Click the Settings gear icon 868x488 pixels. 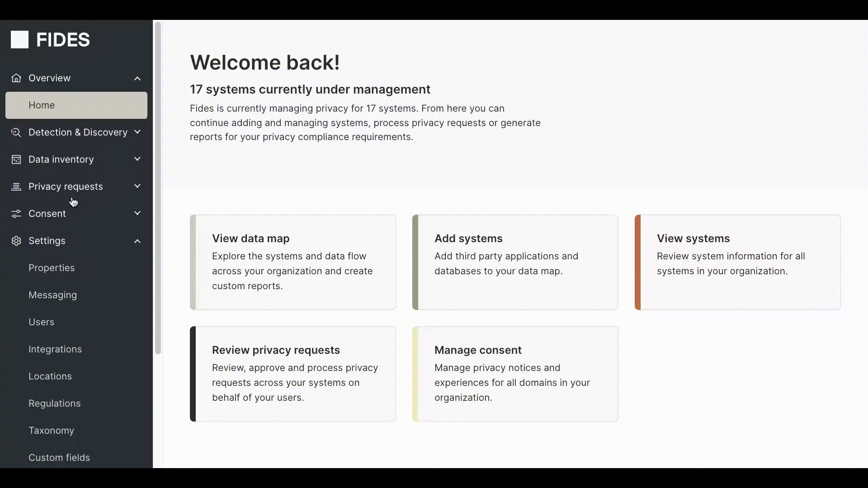tap(16, 241)
